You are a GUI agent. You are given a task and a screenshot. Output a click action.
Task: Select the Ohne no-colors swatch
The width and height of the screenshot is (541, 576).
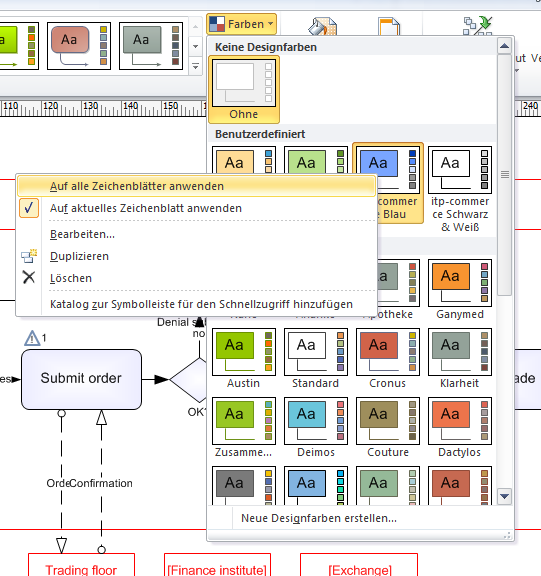244,90
